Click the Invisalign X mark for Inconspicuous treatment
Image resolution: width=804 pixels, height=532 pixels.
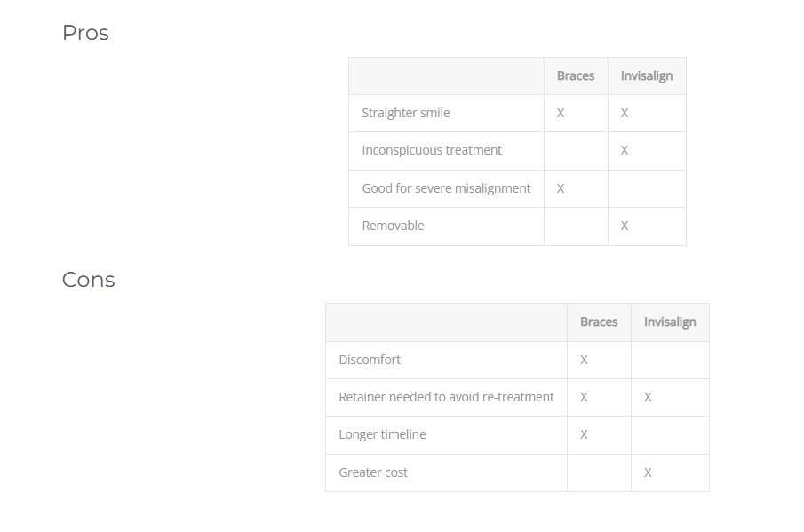625,150
